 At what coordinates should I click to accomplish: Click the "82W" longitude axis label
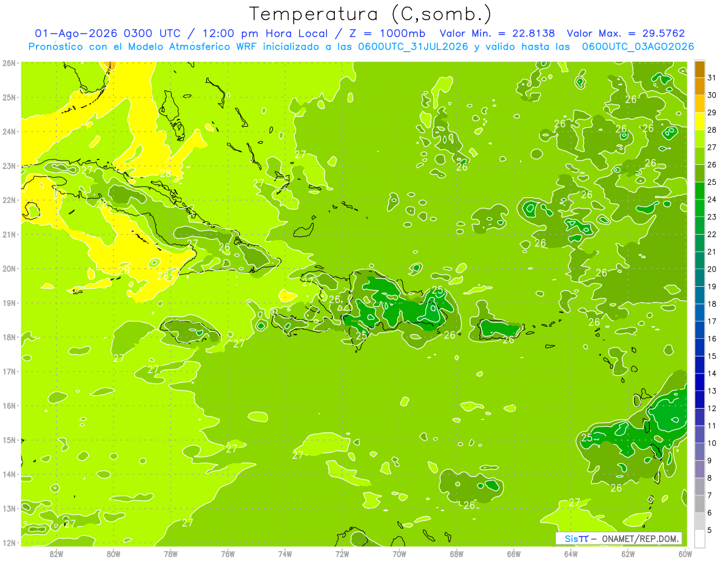tap(56, 554)
